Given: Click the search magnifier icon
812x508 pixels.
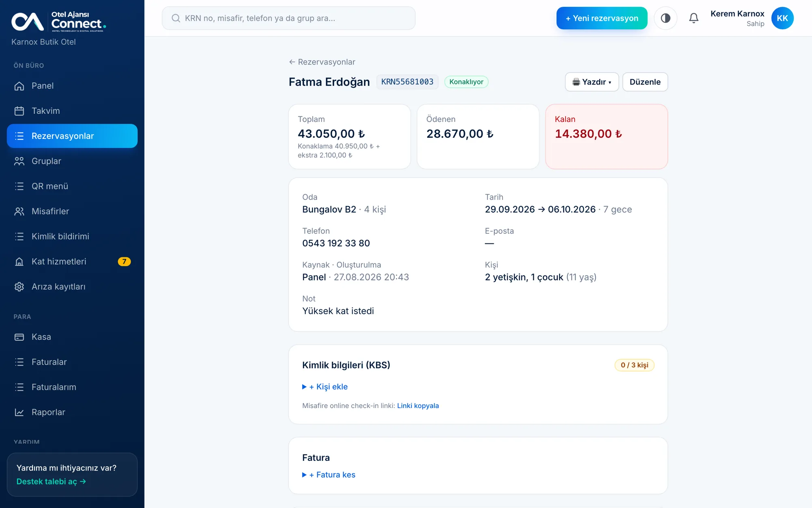Looking at the screenshot, I should (176, 18).
